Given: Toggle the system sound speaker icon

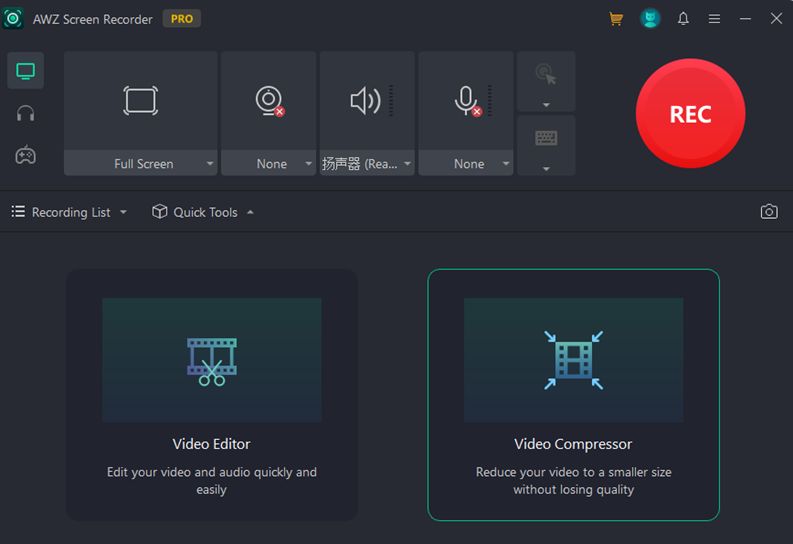Looking at the screenshot, I should [x=366, y=101].
